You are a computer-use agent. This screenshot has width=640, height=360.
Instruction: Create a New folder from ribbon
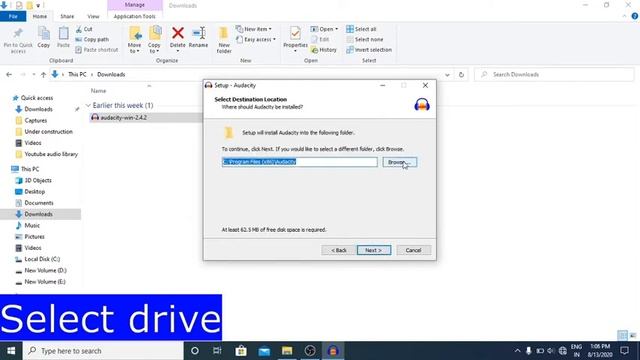click(224, 40)
